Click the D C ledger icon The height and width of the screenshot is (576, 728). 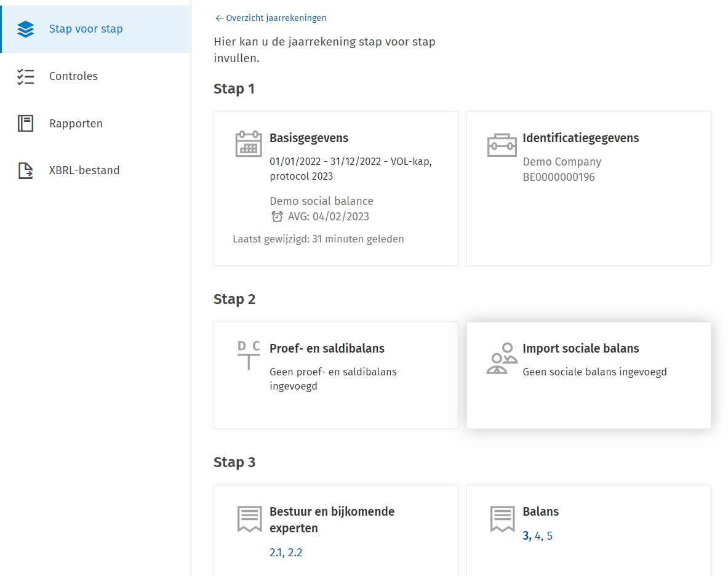[x=249, y=354]
